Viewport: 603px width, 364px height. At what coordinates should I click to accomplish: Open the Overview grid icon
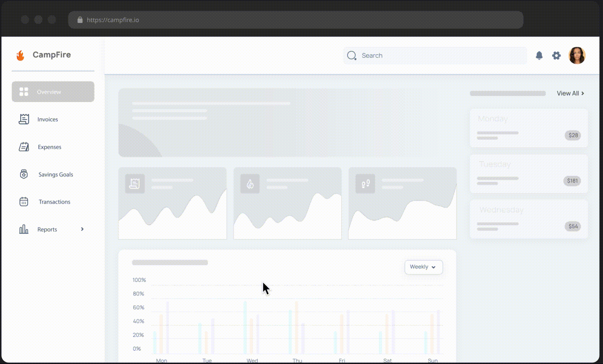24,92
